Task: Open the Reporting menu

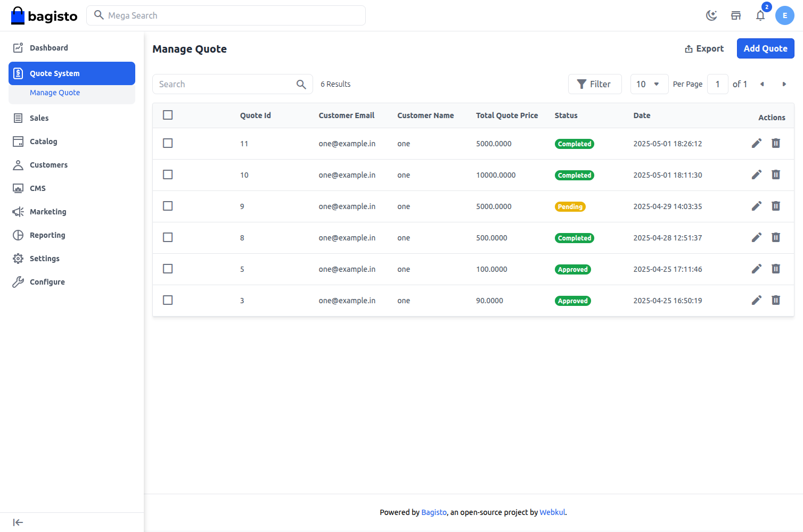Action: (x=72, y=235)
